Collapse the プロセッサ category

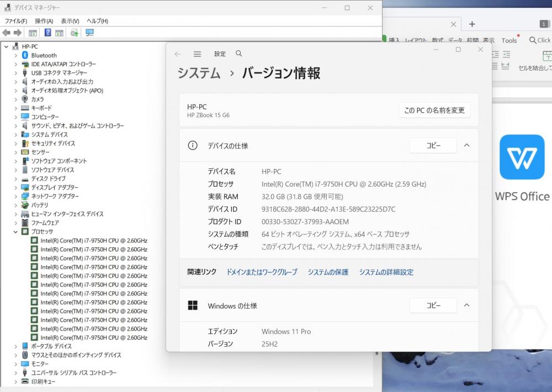coord(15,231)
